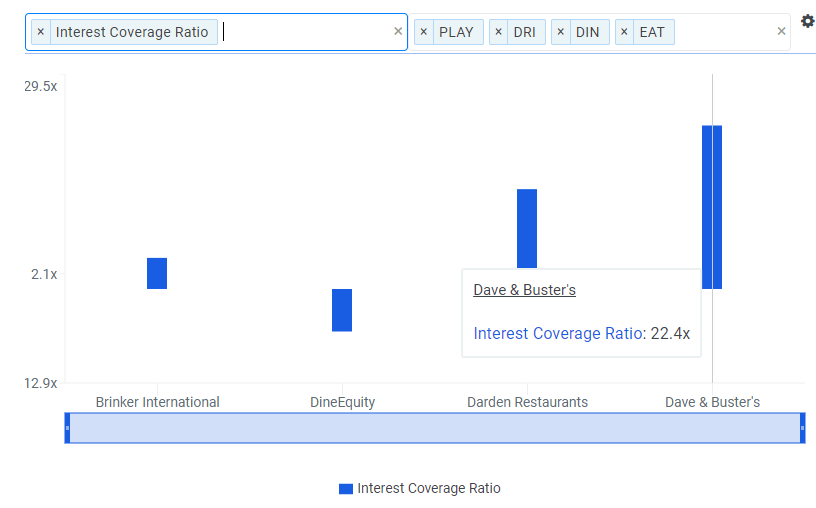
Task: Select the EAT ticker label
Action: point(652,32)
